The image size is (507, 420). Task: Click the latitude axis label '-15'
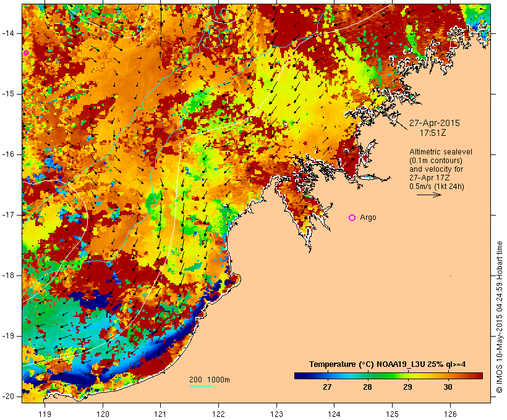pyautogui.click(x=7, y=94)
